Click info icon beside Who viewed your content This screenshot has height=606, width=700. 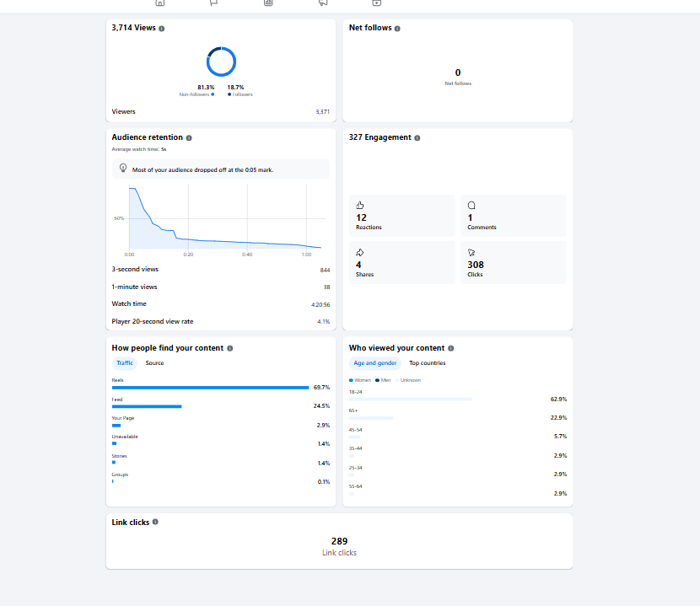pos(451,349)
